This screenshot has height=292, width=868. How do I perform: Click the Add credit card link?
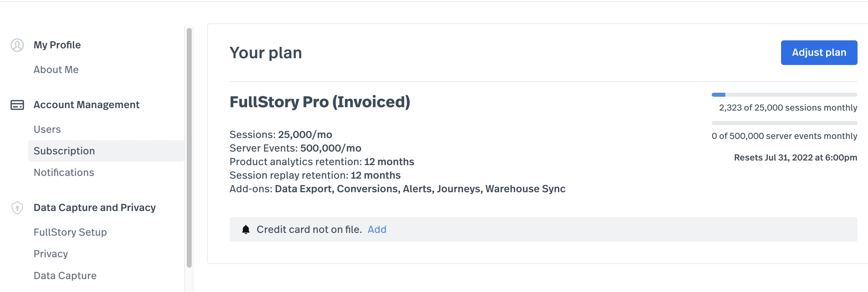[x=377, y=229]
